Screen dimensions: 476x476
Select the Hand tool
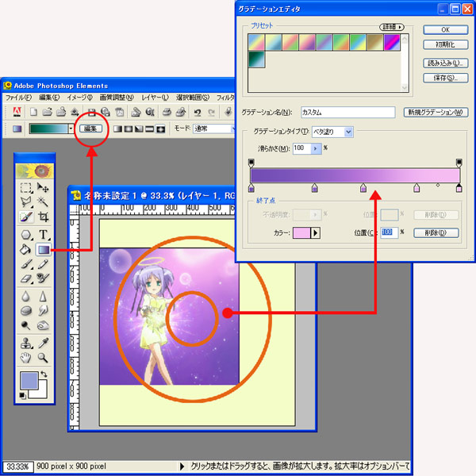[x=26, y=358]
